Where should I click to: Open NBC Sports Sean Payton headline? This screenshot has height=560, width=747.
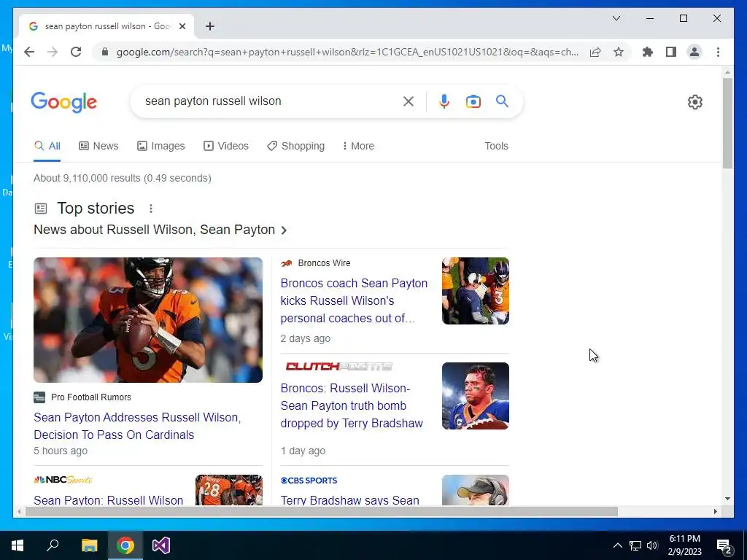(x=109, y=500)
